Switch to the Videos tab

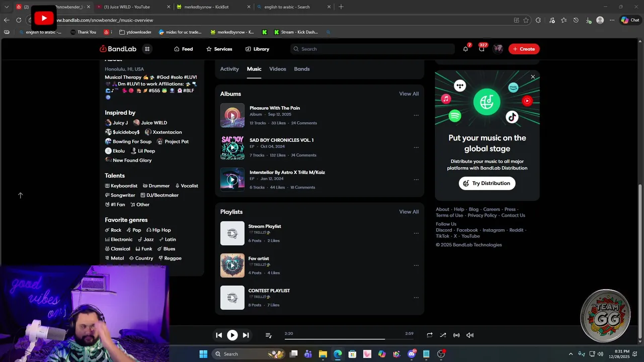(277, 69)
